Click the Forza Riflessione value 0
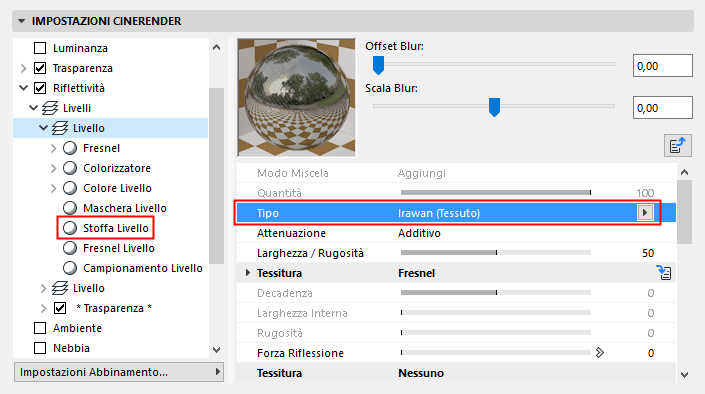This screenshot has height=394, width=705. (x=651, y=353)
